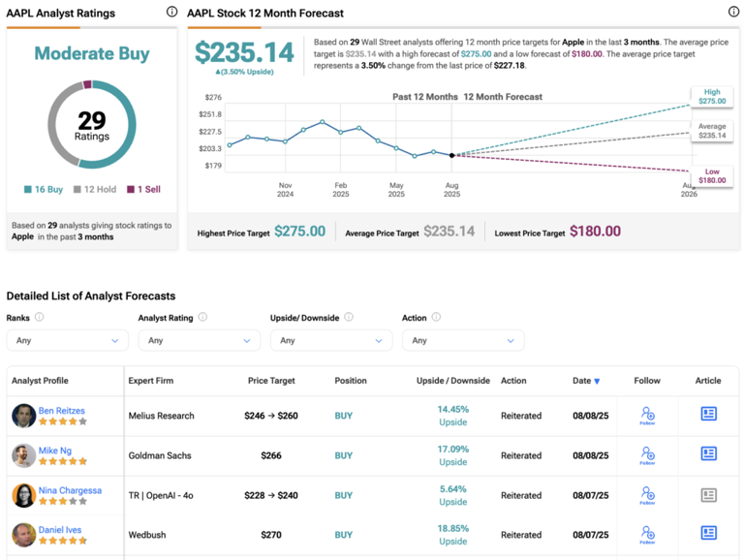Click the $266 price target cell
This screenshot has width=744, height=560.
click(x=271, y=455)
